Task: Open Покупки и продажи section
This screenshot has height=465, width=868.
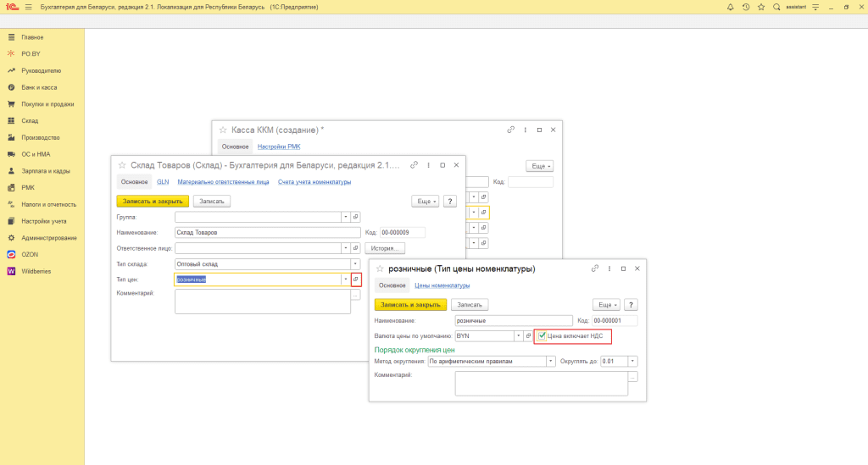Action: (x=42, y=104)
